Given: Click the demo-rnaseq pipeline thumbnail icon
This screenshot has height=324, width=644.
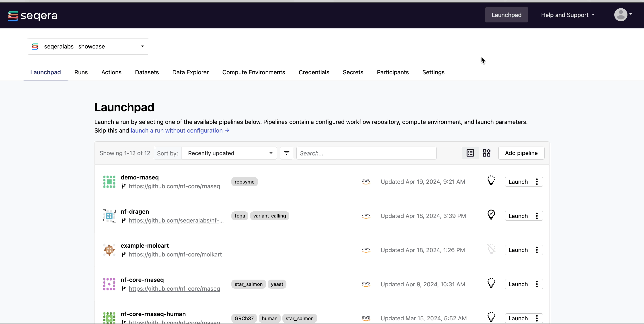Looking at the screenshot, I should [x=109, y=182].
